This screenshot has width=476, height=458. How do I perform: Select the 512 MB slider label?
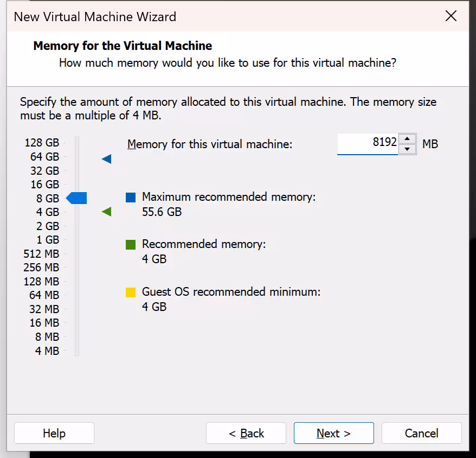(x=41, y=254)
